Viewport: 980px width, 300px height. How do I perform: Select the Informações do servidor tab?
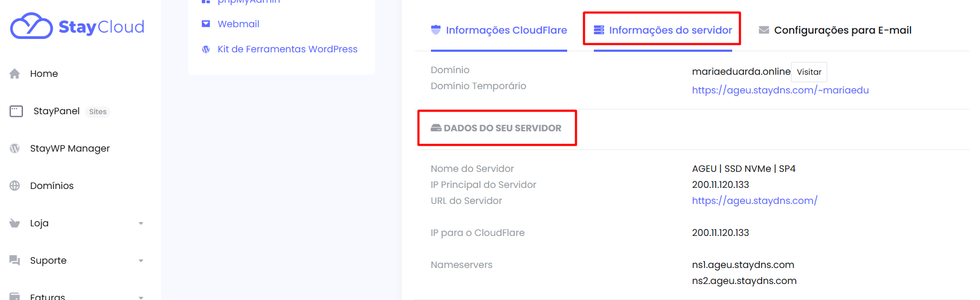[x=663, y=30]
